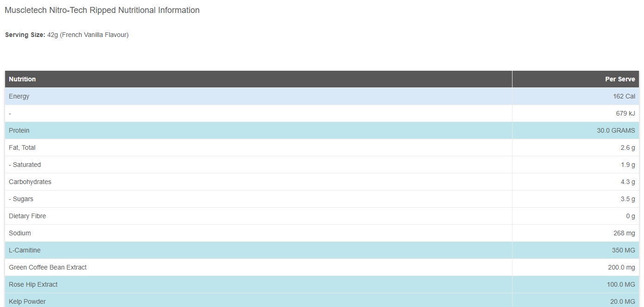This screenshot has height=307, width=644.
Task: Click the '100.0 MG' value
Action: (621, 284)
